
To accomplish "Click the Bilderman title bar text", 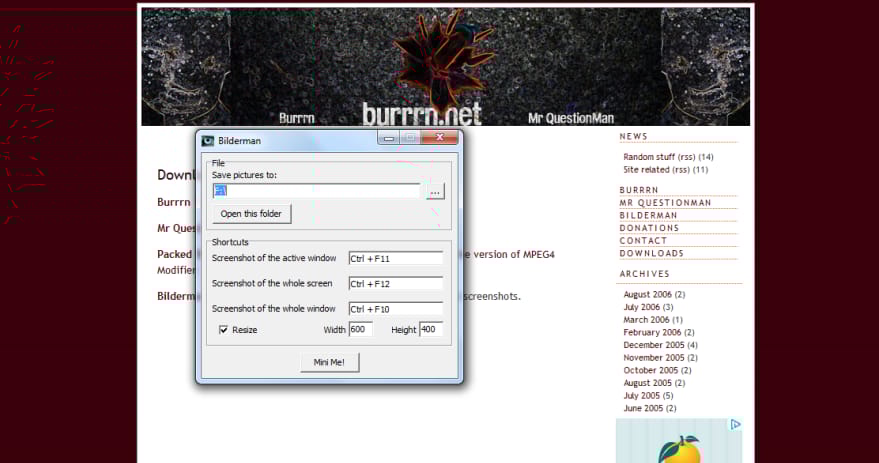I will click(239, 141).
